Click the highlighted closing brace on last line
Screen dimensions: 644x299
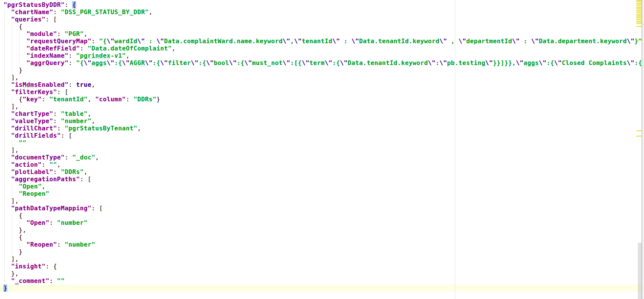5,288
